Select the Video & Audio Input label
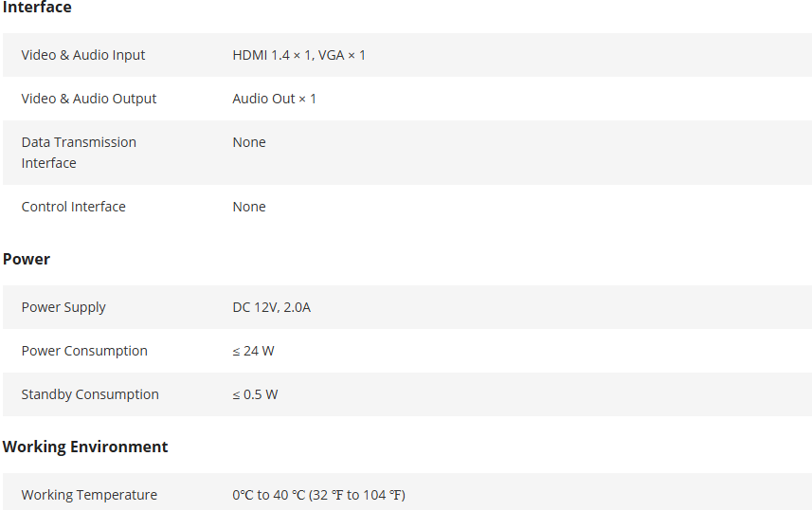Screen dimensions: 812x511 tap(83, 55)
